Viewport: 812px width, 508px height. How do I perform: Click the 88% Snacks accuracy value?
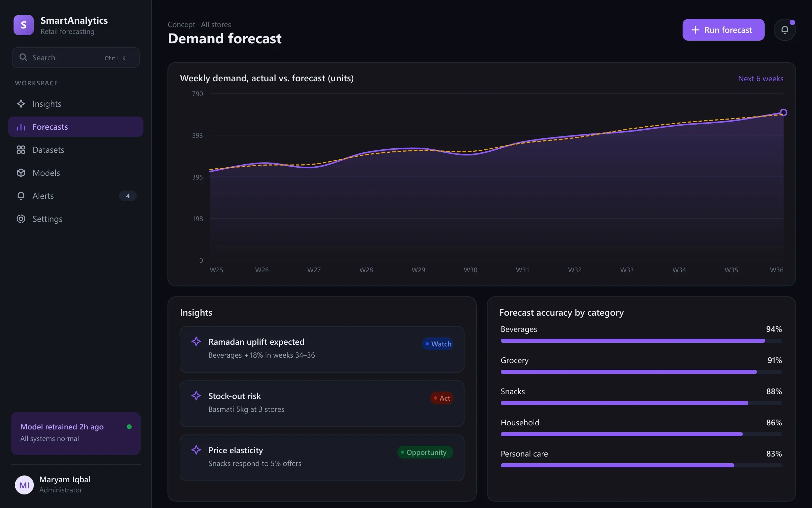774,391
